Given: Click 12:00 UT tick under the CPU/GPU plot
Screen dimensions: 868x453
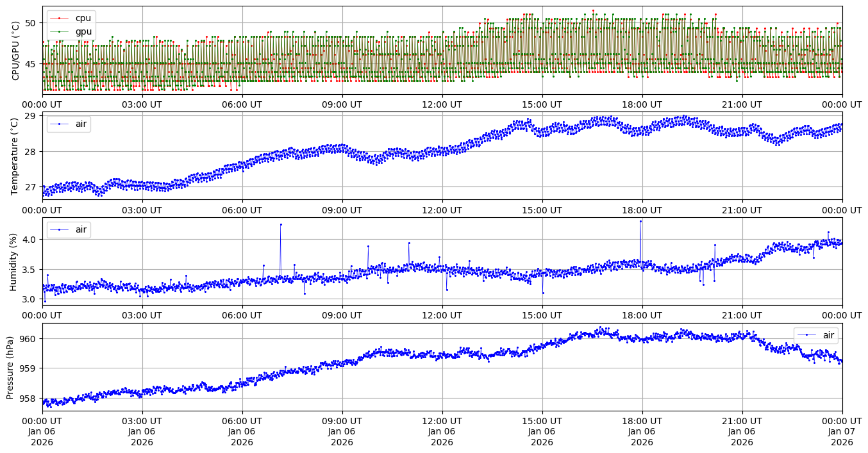Looking at the screenshot, I should tap(442, 104).
